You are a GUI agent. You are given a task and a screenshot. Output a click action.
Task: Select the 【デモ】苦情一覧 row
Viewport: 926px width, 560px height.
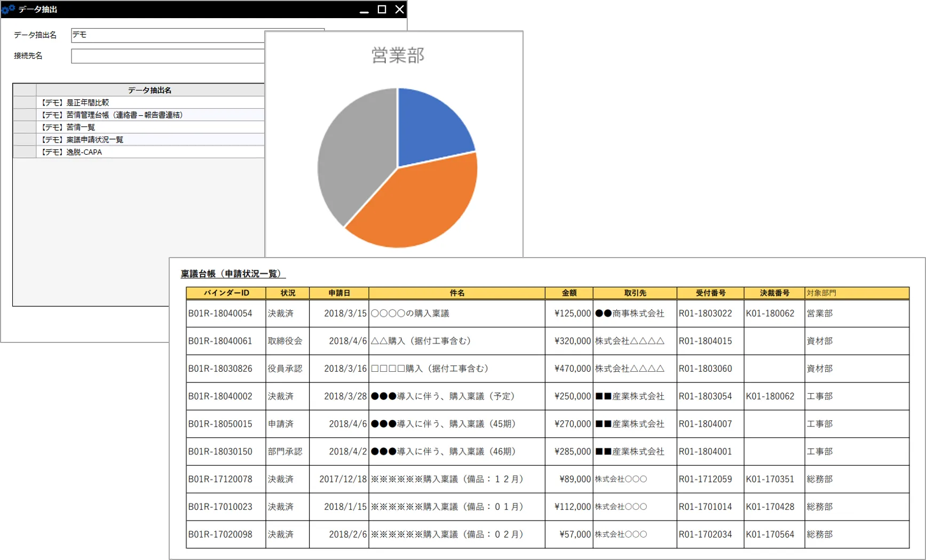[150, 127]
